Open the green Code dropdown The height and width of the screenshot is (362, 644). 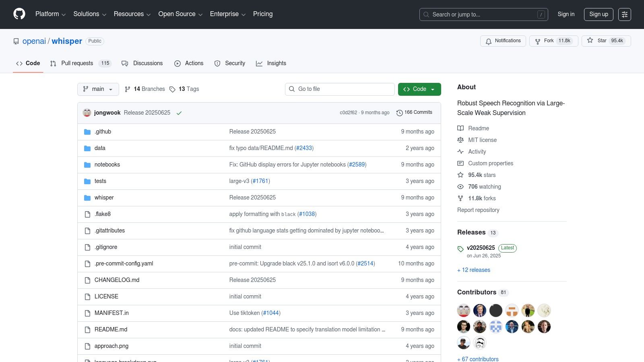coord(419,89)
